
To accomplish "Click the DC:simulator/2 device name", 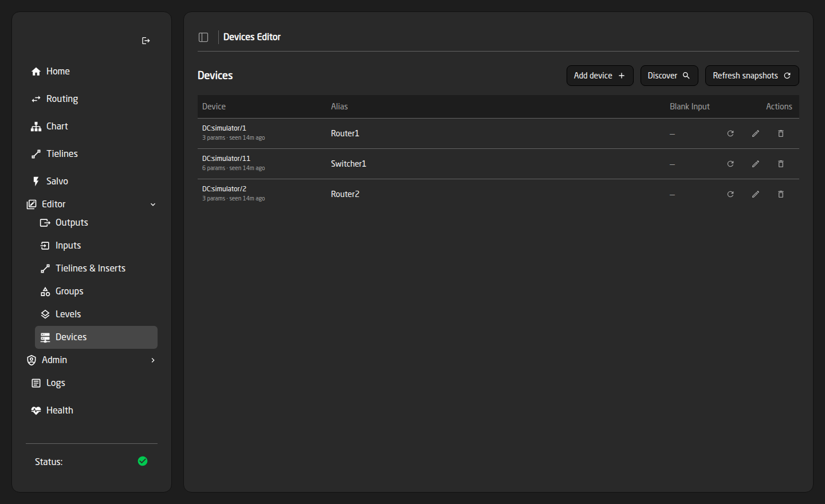I will point(224,189).
